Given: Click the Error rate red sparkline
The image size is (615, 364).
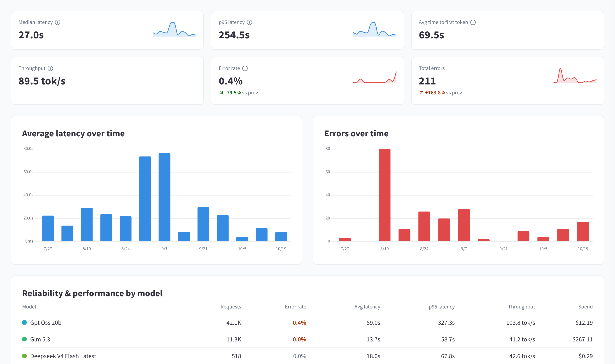Looking at the screenshot, I should tap(375, 77).
